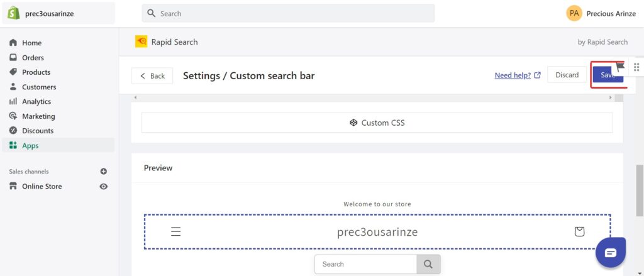Click the Analytics bar chart icon
Image resolution: width=644 pixels, height=276 pixels.
tap(13, 101)
